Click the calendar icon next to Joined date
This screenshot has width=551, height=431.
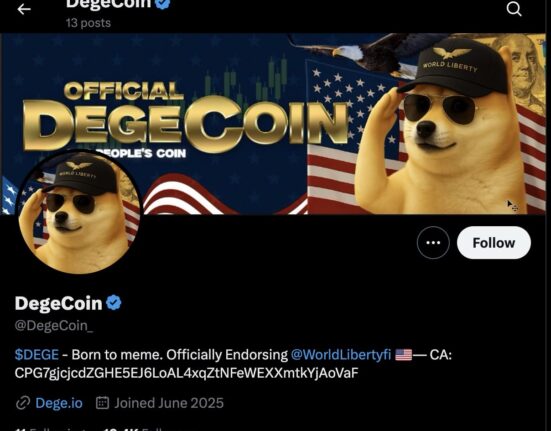102,403
